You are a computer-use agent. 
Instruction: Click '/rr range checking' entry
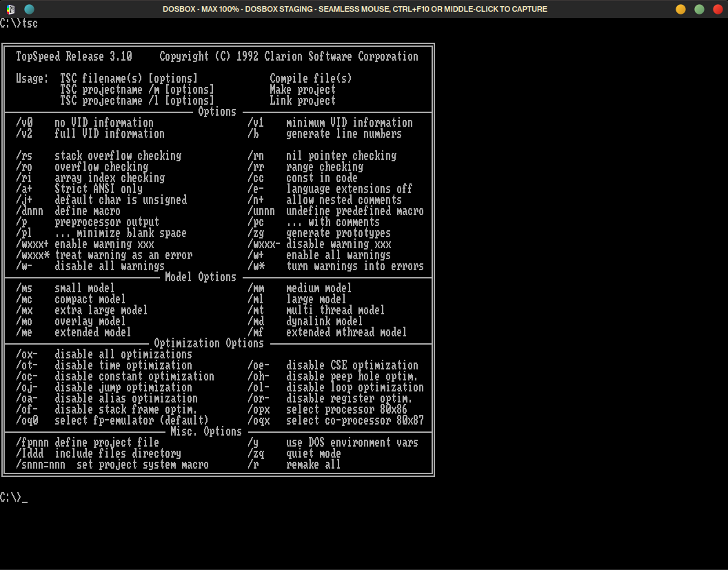click(x=305, y=167)
